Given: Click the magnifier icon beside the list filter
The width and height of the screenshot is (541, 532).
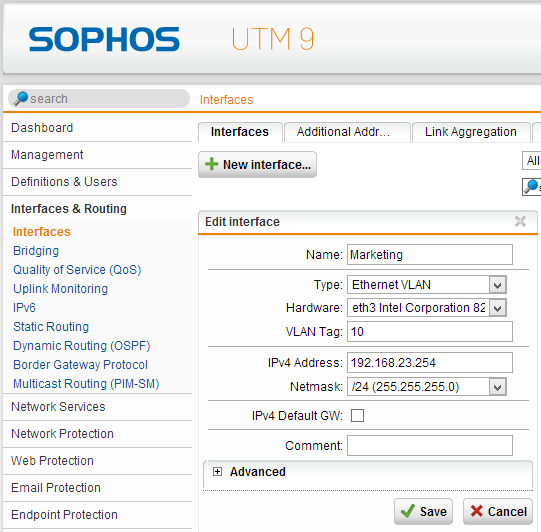Looking at the screenshot, I should (531, 187).
